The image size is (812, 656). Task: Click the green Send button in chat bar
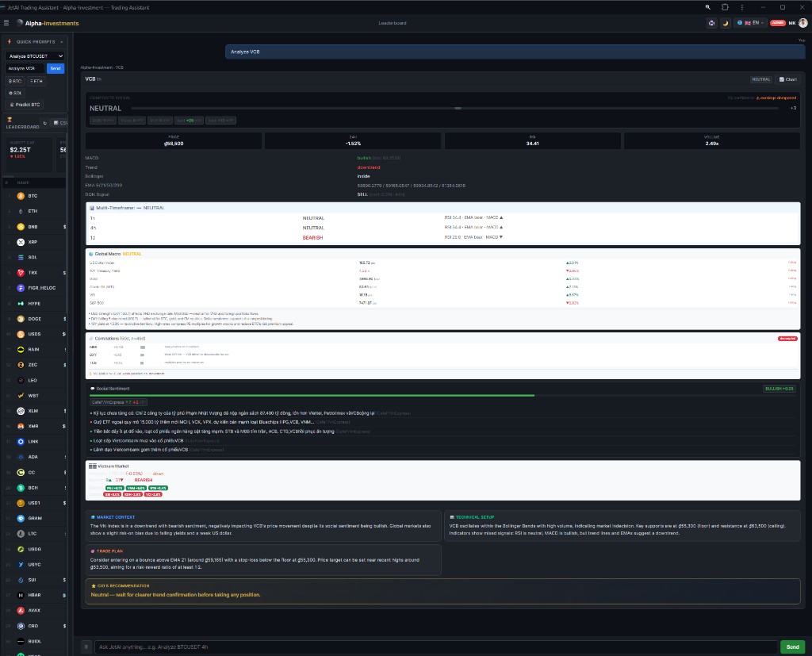pyautogui.click(x=793, y=646)
